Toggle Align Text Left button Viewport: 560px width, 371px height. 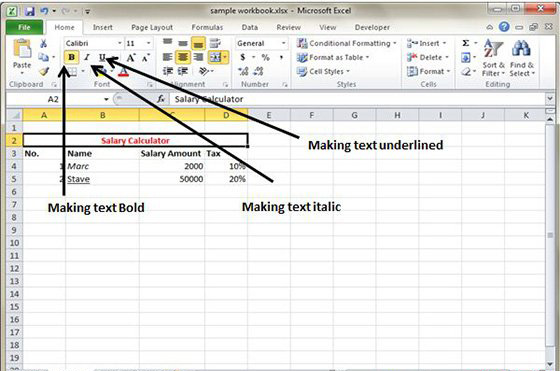pos(168,57)
